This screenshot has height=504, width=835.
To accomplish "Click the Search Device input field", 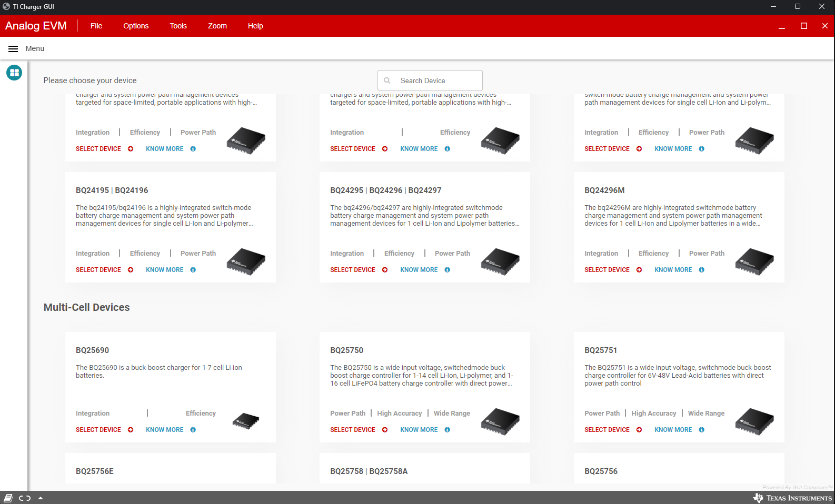I will click(437, 80).
